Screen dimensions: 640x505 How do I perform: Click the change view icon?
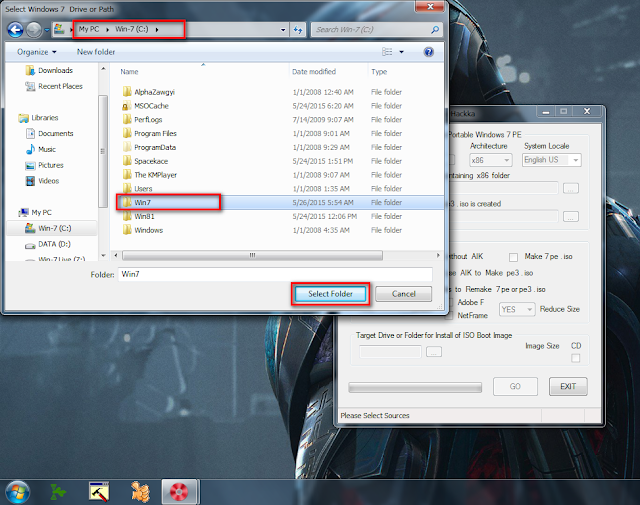(387, 52)
